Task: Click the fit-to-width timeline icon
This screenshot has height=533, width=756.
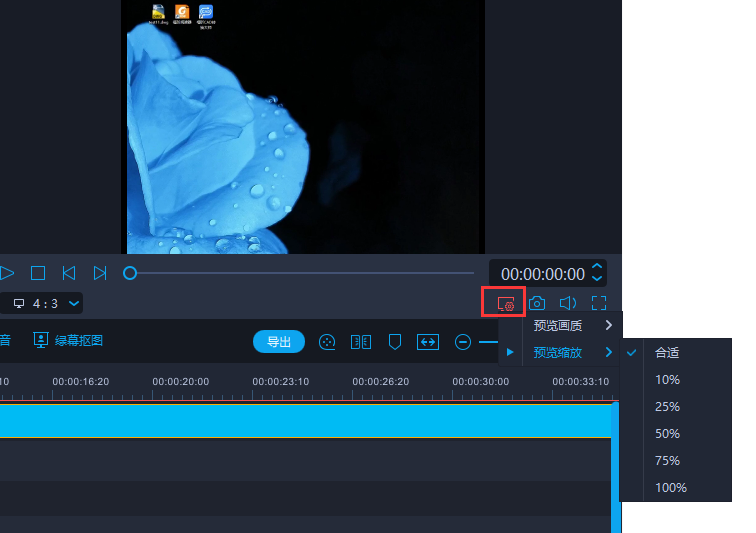Action: click(428, 342)
